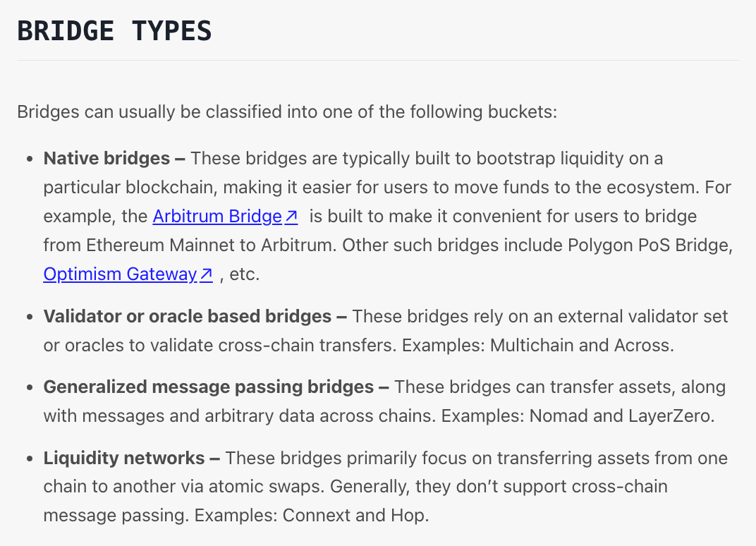Click the external-link arrow after Arbitrum Bridge
Screen dimensions: 756x546
291,217
